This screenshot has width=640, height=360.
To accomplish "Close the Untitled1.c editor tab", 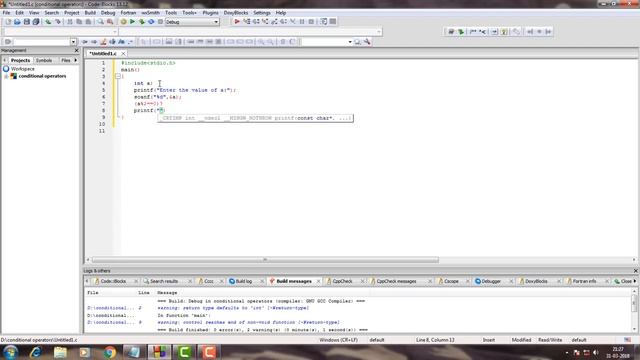I will click(123, 53).
